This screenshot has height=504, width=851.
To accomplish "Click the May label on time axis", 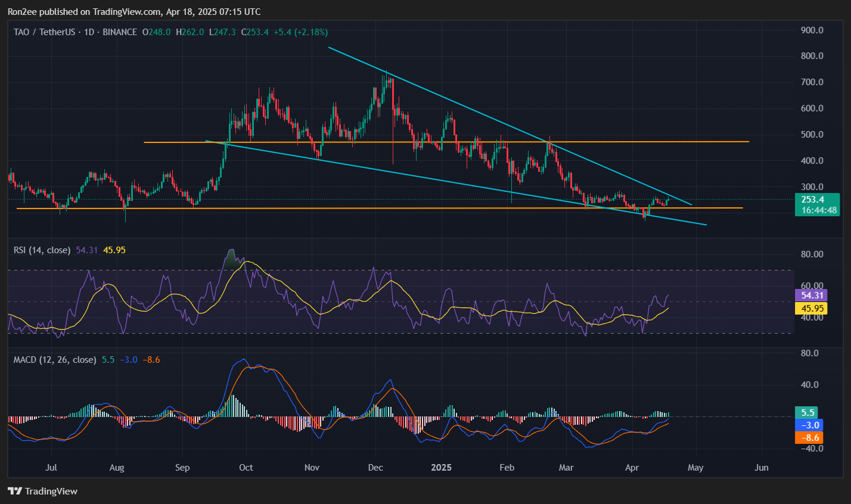I will coord(695,467).
